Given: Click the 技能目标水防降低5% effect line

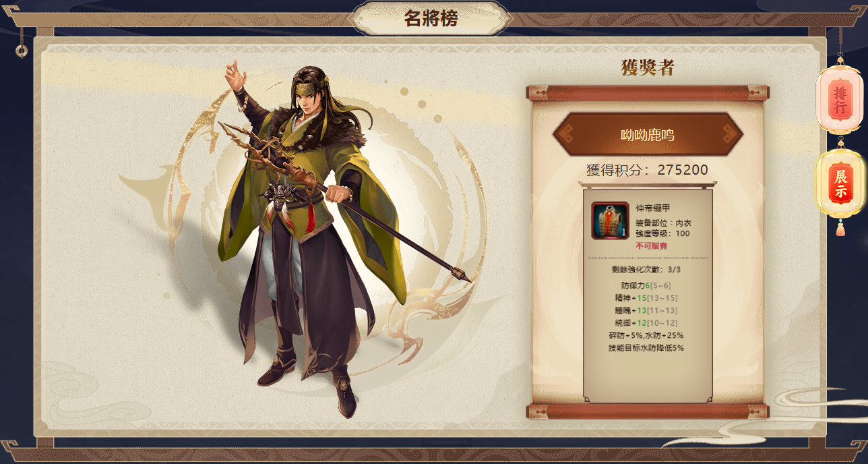Looking at the screenshot, I should pyautogui.click(x=646, y=348).
